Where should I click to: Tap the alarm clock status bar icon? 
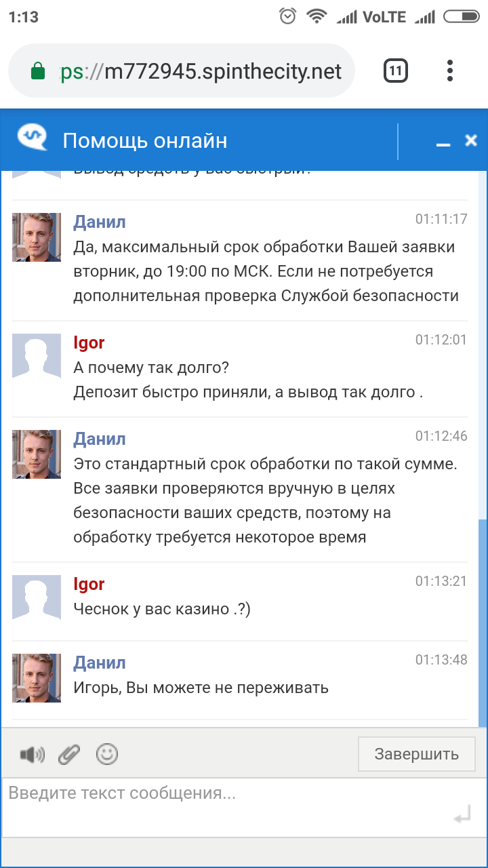pos(288,17)
